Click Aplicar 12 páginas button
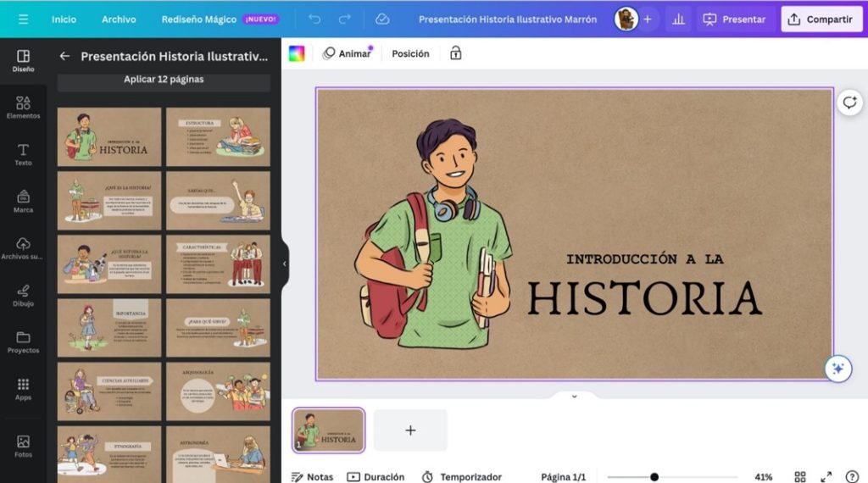Viewport: 868px width, 483px height. 164,80
